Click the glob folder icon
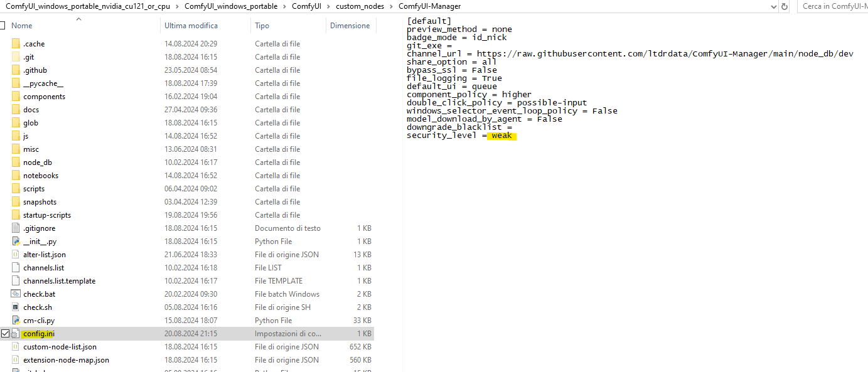 16,123
